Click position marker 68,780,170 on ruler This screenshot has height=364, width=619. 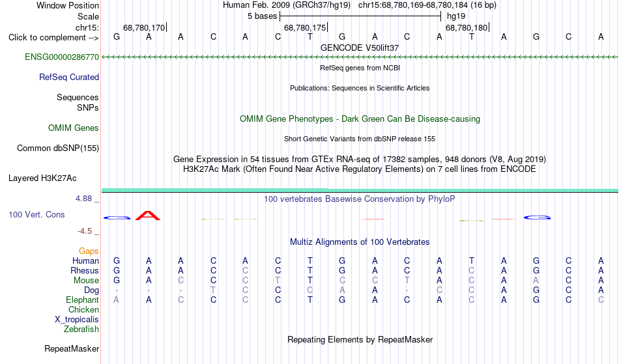coord(145,27)
